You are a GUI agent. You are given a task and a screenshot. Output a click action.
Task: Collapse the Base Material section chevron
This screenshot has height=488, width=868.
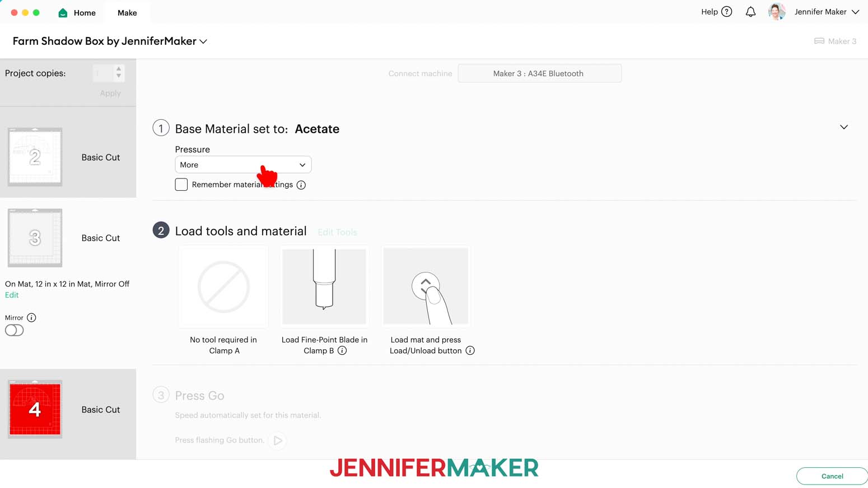pos(844,128)
